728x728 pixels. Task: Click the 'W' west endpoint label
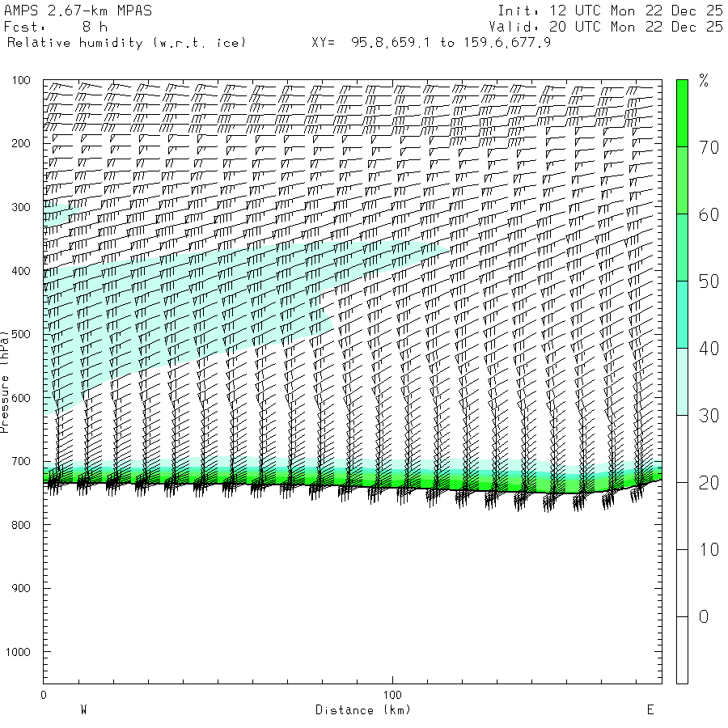pos(83,710)
